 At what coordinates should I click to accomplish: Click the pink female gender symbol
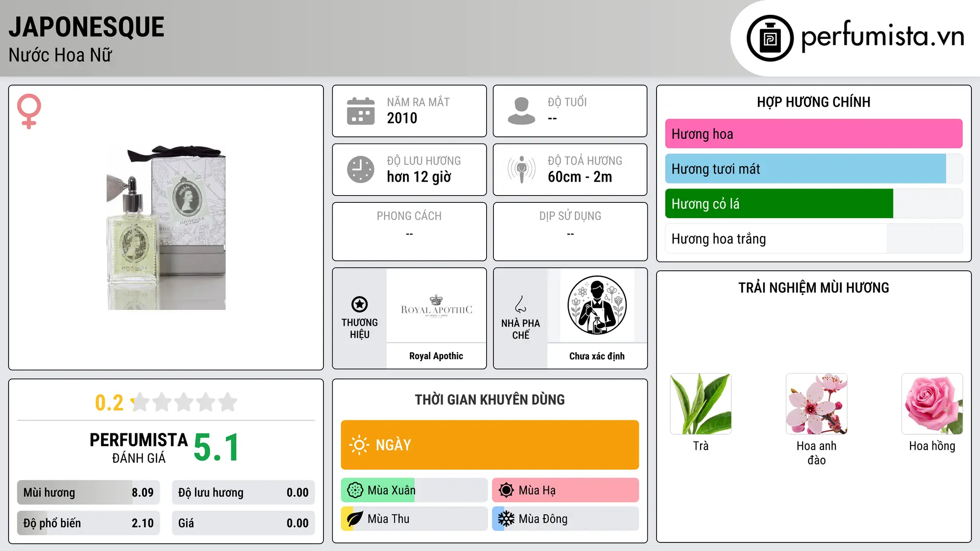pyautogui.click(x=29, y=111)
